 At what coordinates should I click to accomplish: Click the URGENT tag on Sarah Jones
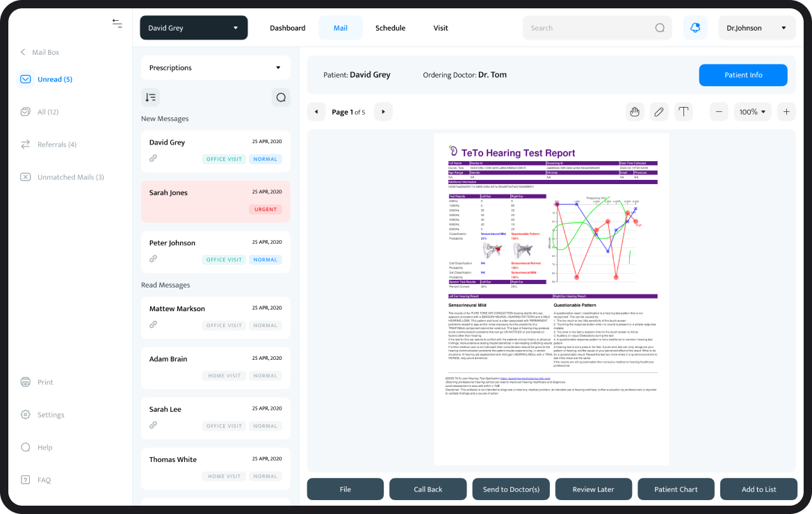coord(265,210)
